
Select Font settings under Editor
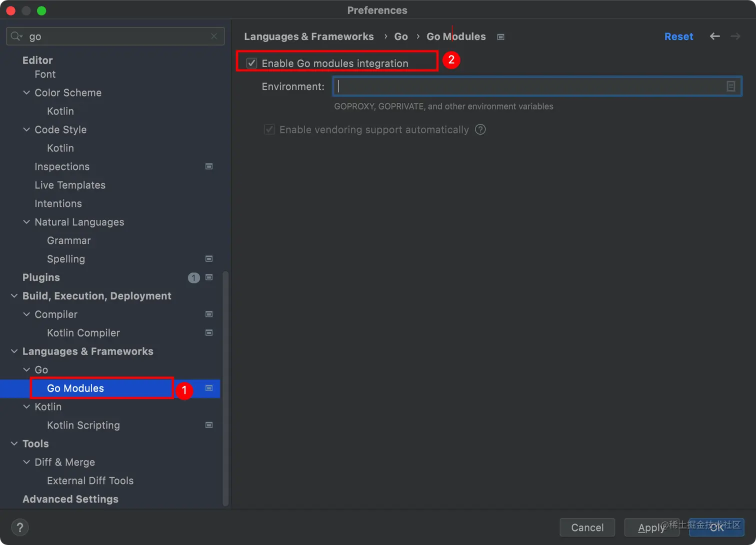point(45,74)
